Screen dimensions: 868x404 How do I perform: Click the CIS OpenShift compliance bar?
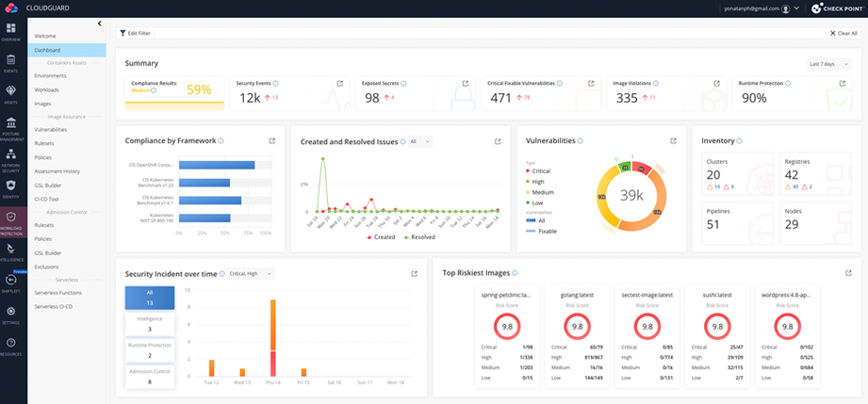[x=217, y=165]
